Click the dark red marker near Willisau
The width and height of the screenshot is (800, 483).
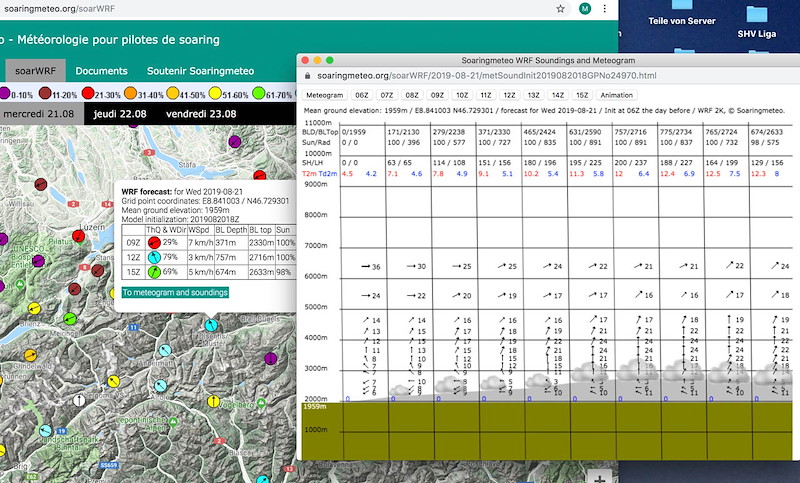(41, 184)
